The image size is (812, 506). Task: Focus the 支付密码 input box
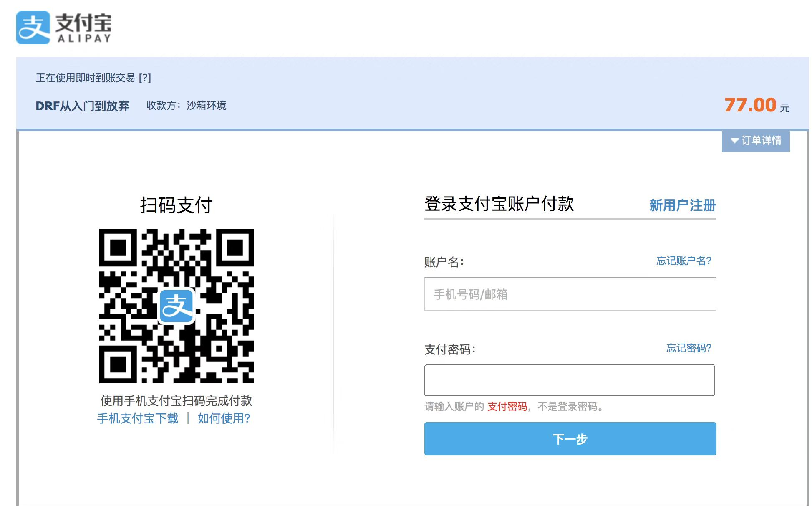[x=569, y=380]
